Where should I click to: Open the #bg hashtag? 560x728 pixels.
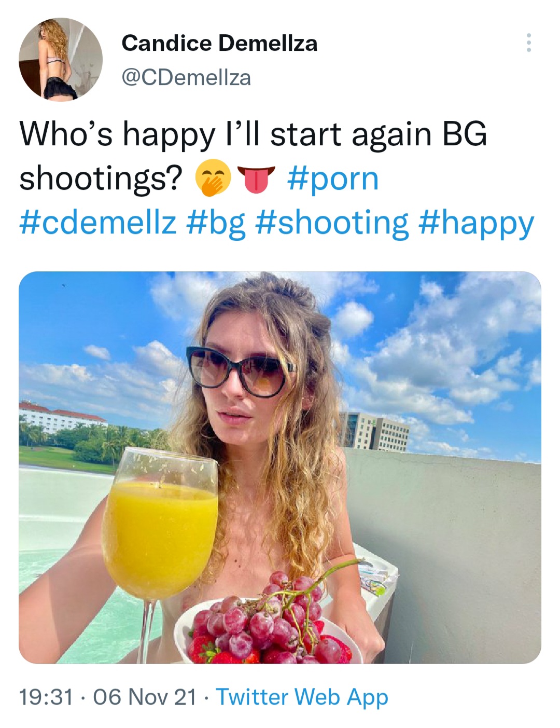[216, 223]
